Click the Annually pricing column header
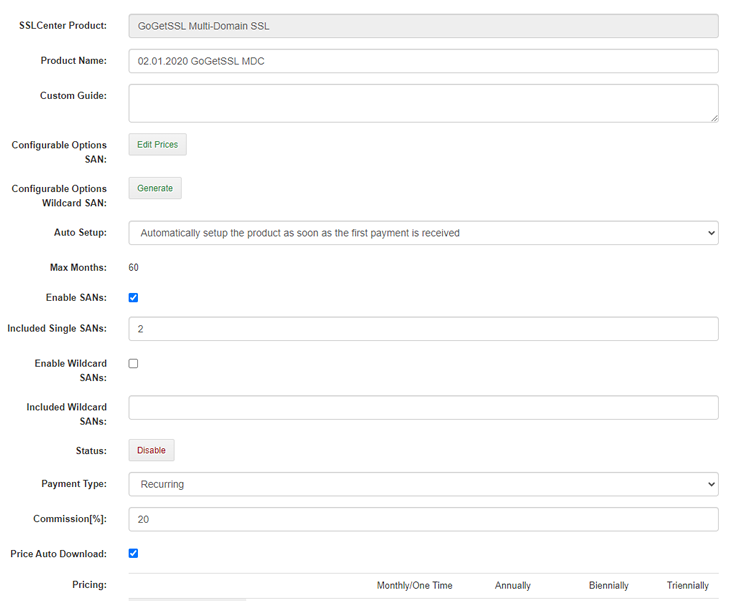The width and height of the screenshot is (736, 616). tap(513, 585)
